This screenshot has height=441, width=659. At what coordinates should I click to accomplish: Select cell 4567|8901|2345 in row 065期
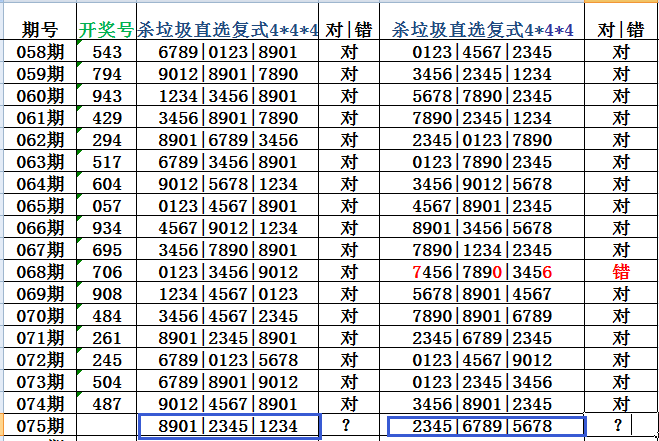point(482,205)
